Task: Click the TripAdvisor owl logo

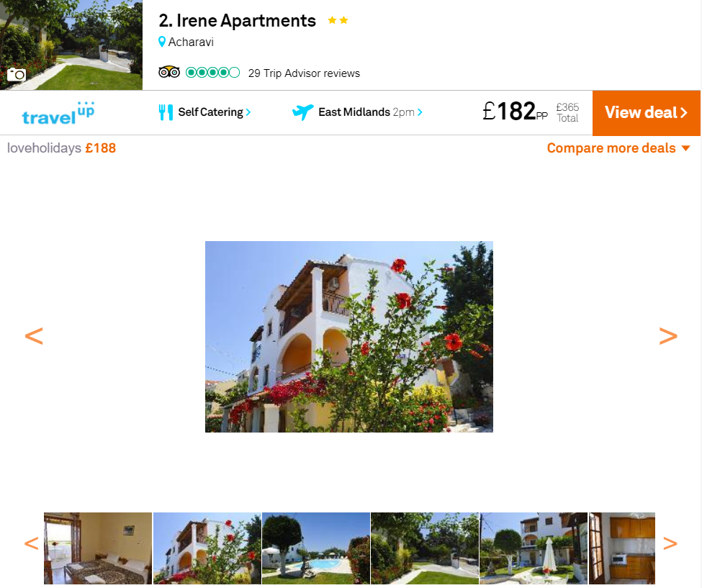Action: (169, 72)
